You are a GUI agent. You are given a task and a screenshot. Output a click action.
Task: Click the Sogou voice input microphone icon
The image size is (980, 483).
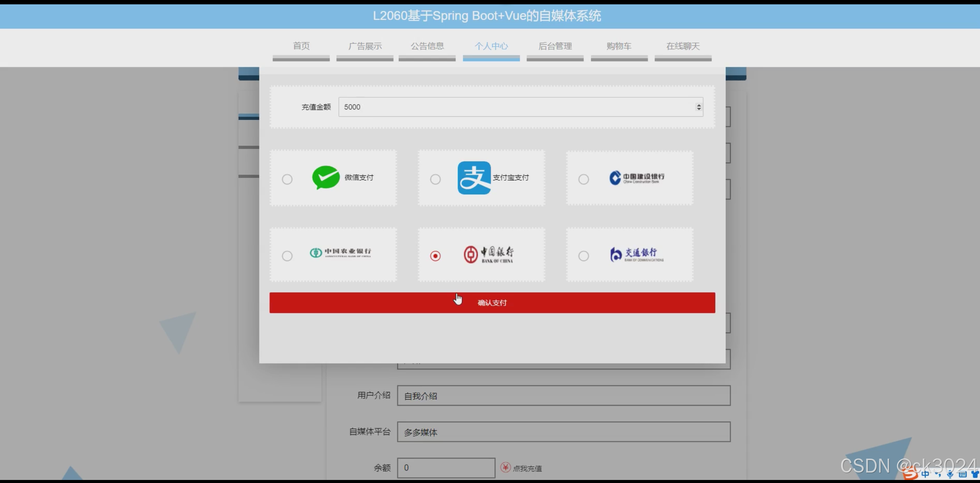coord(950,474)
